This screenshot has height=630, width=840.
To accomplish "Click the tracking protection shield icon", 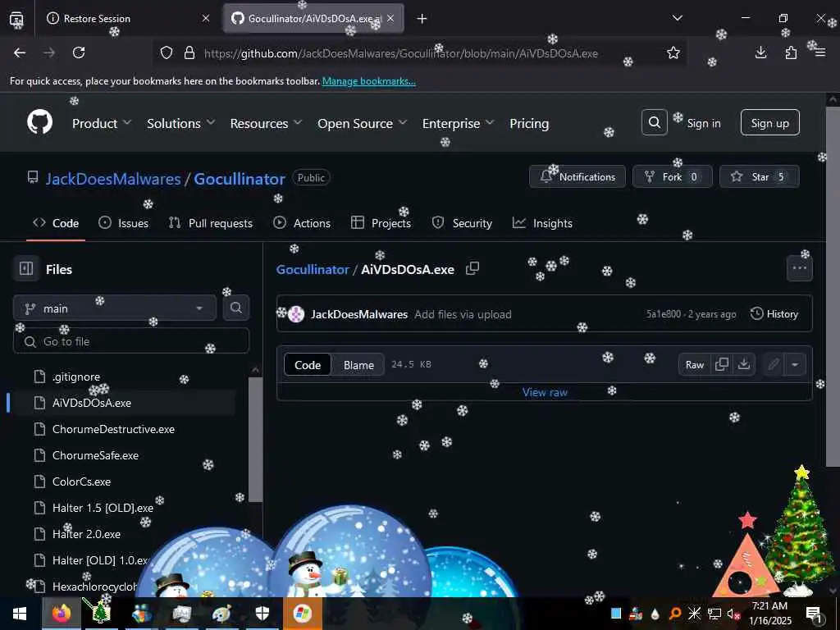I will tap(167, 52).
